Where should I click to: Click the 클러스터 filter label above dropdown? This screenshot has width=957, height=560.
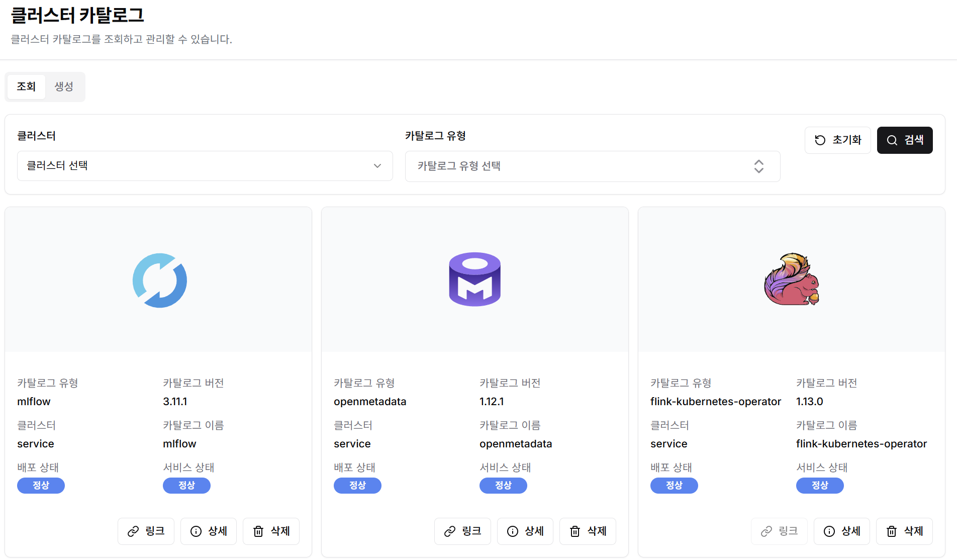pyautogui.click(x=36, y=136)
